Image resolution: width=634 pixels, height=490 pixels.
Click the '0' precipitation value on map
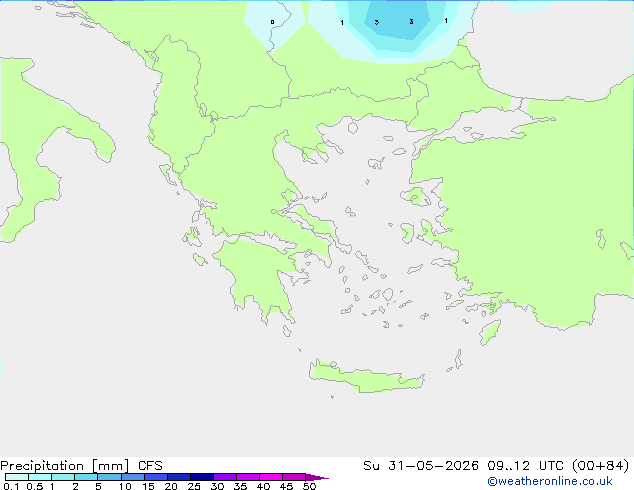coord(273,22)
